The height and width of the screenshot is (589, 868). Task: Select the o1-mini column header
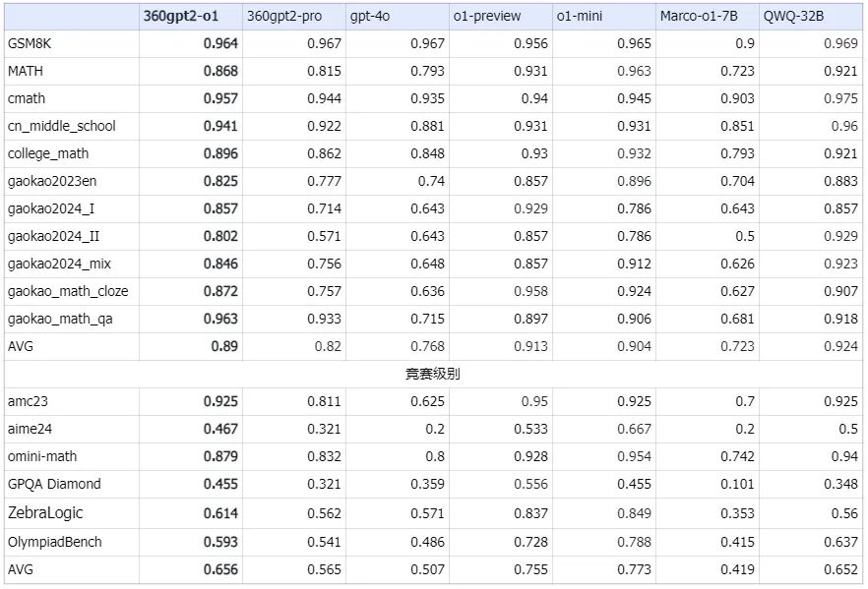click(x=571, y=16)
